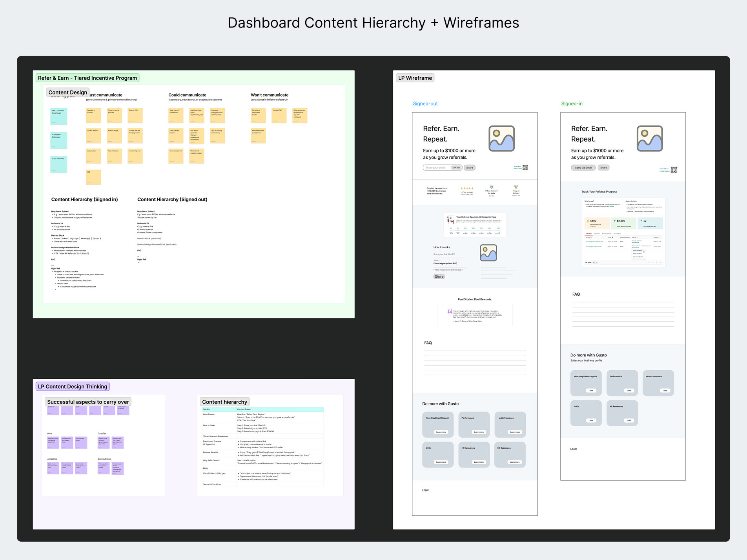Click the QR code to invite and earn

pyautogui.click(x=525, y=168)
